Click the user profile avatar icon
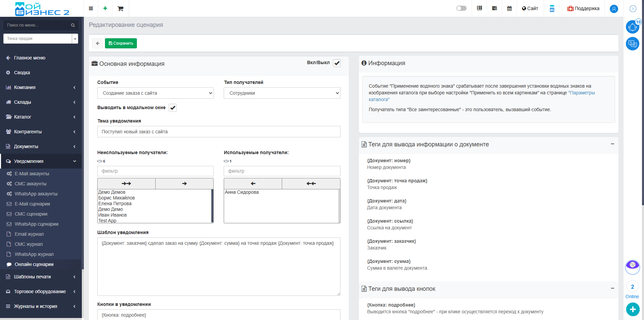 [x=614, y=9]
